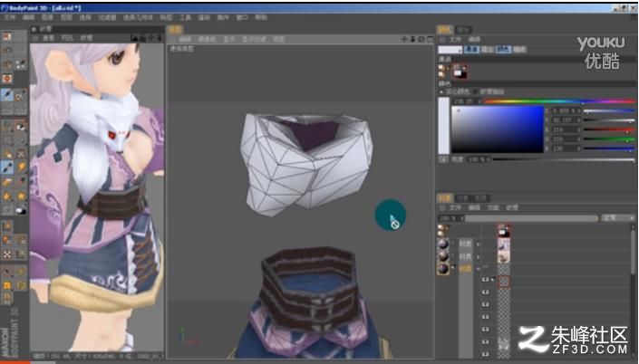
Task: Open the 功能 menu in the materials panel
Action: point(493,208)
